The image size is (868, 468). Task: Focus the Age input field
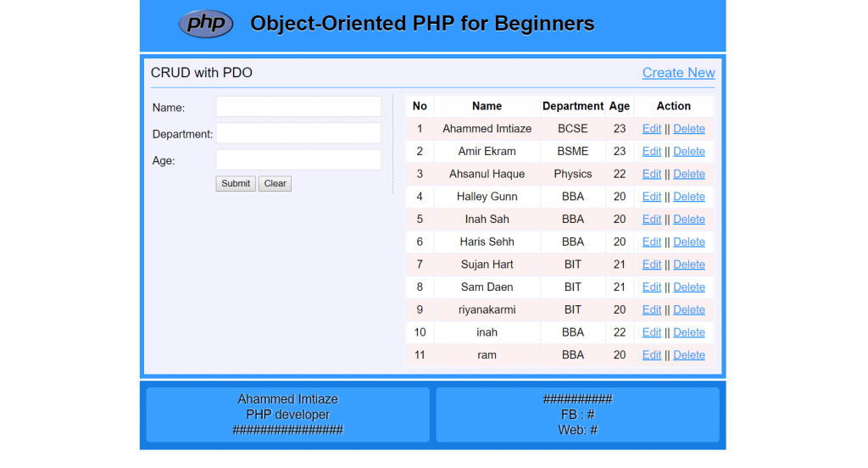pos(298,159)
